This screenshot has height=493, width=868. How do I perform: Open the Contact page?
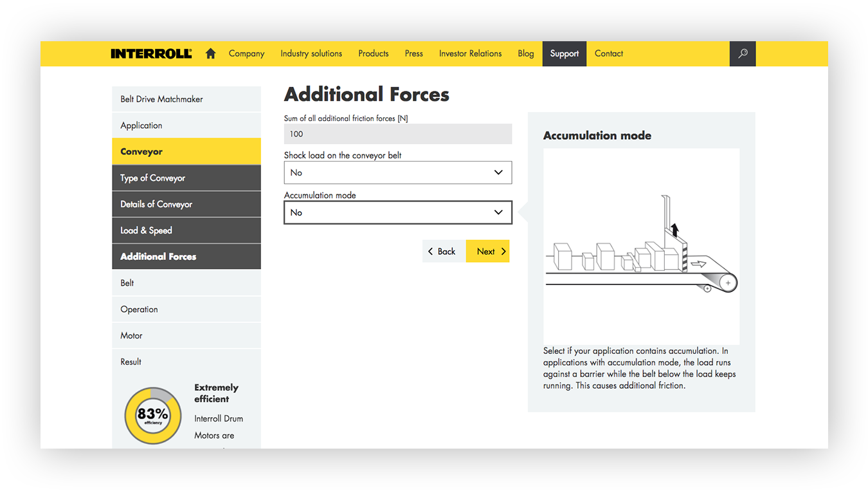[609, 54]
